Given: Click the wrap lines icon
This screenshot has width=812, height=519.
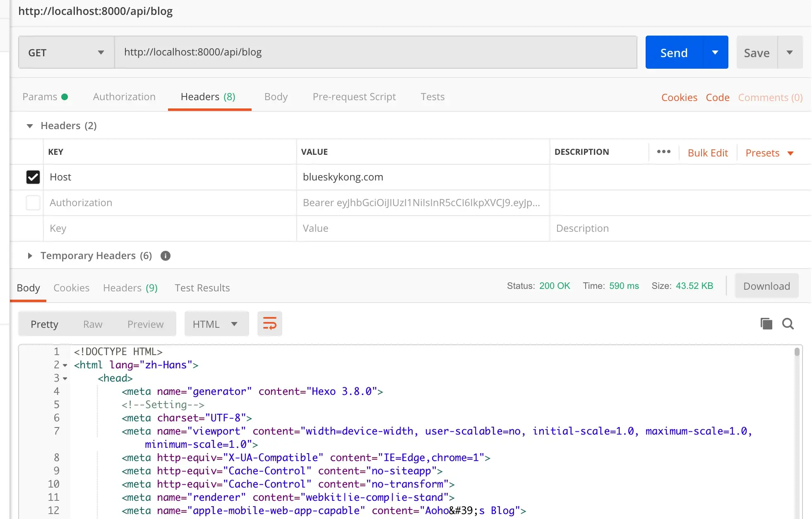Looking at the screenshot, I should (x=269, y=324).
